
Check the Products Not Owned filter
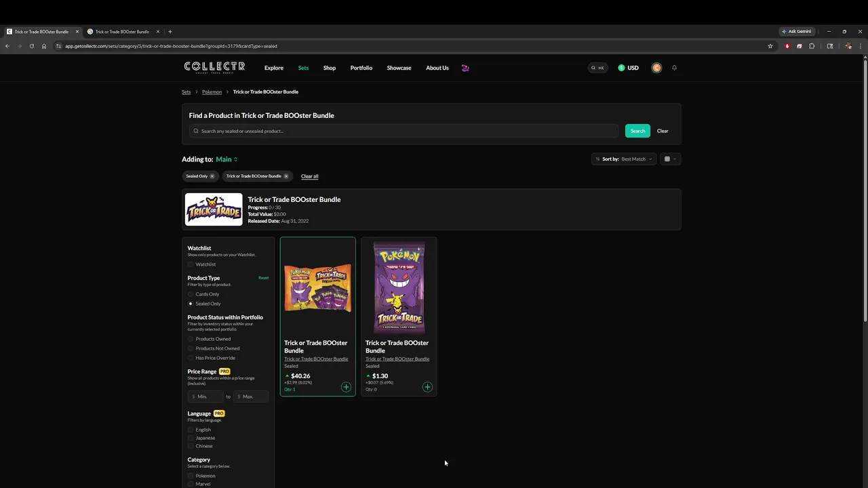pos(191,348)
